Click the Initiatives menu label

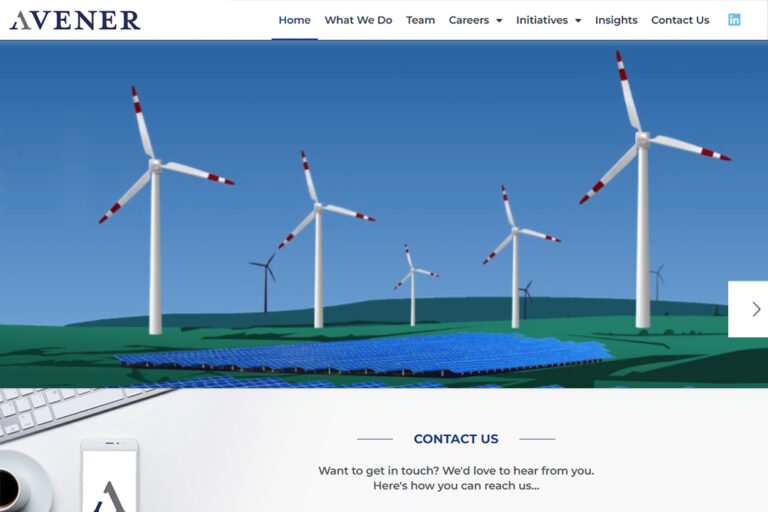tap(541, 20)
